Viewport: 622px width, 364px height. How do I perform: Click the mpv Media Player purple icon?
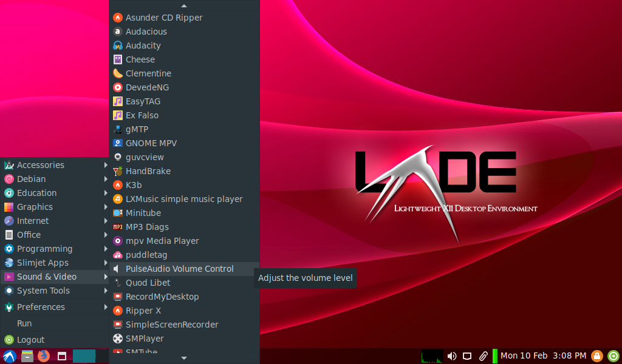point(118,241)
